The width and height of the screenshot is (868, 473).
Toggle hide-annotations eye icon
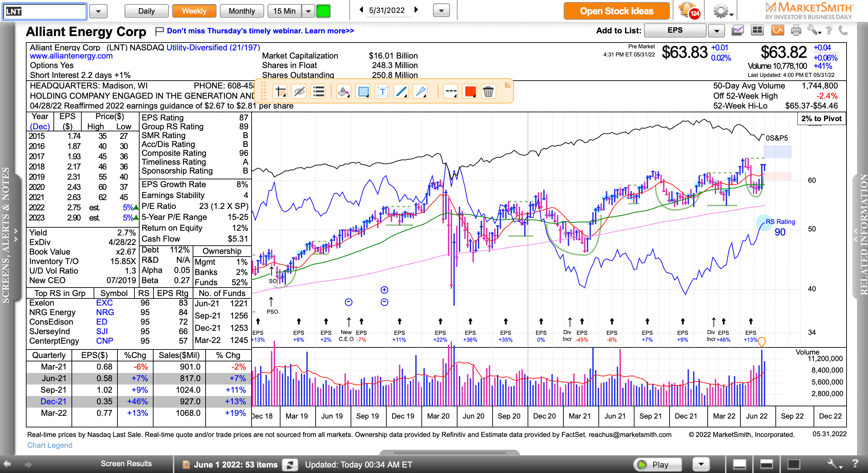(299, 92)
